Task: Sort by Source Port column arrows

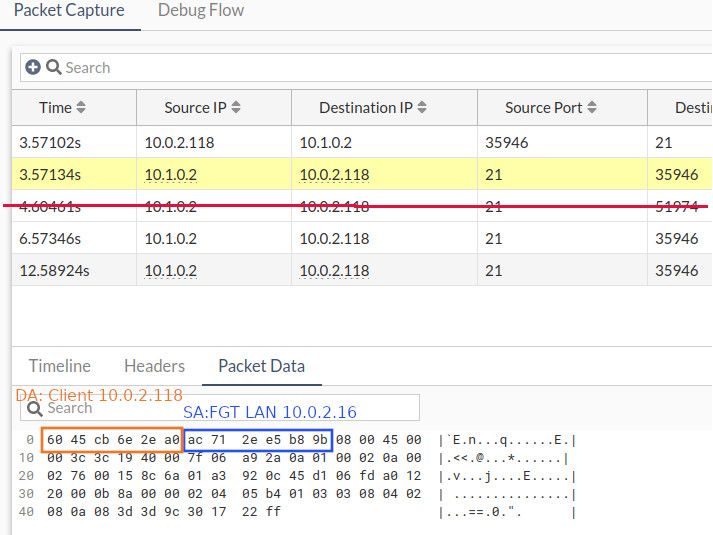Action: [x=592, y=107]
